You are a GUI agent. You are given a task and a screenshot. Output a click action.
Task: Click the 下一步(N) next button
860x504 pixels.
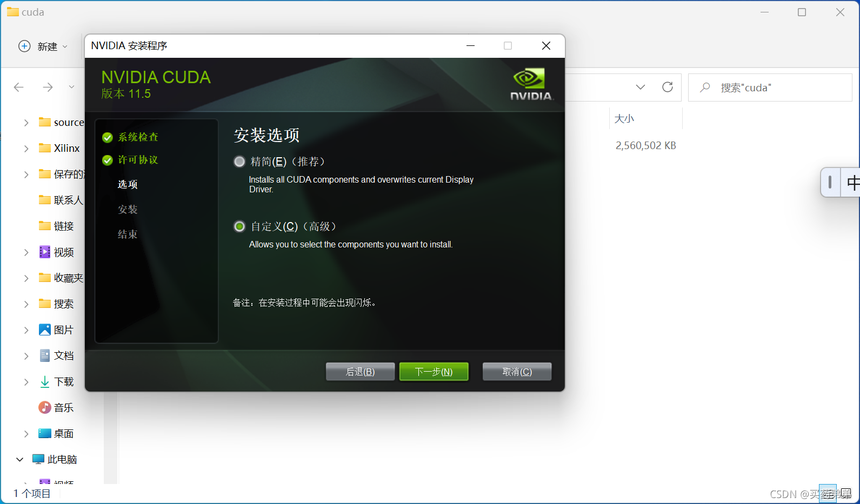pyautogui.click(x=434, y=372)
